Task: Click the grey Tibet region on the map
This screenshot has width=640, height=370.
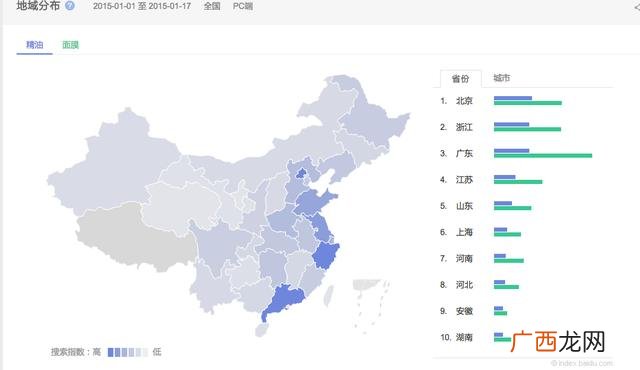Action: [x=135, y=237]
